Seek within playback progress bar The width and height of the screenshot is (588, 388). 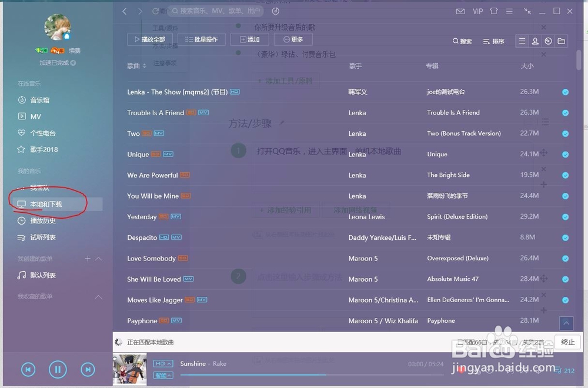(312, 375)
